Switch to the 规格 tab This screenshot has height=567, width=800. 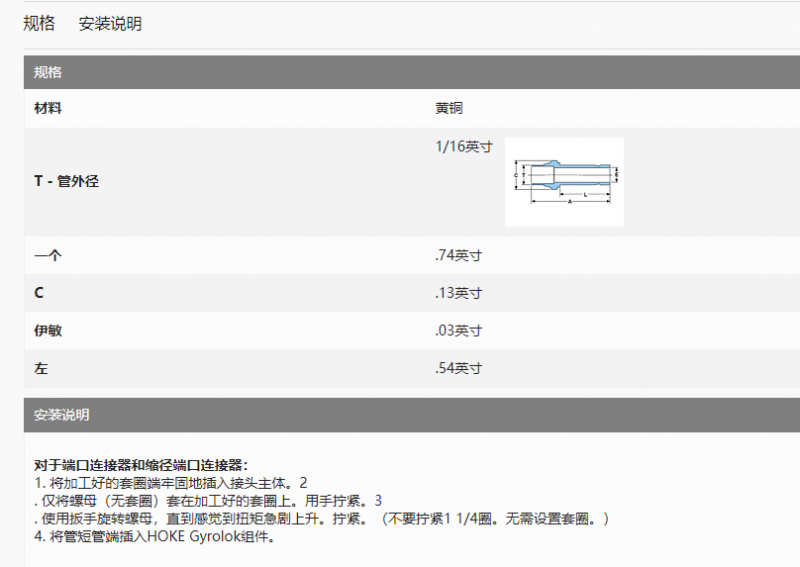(x=39, y=24)
